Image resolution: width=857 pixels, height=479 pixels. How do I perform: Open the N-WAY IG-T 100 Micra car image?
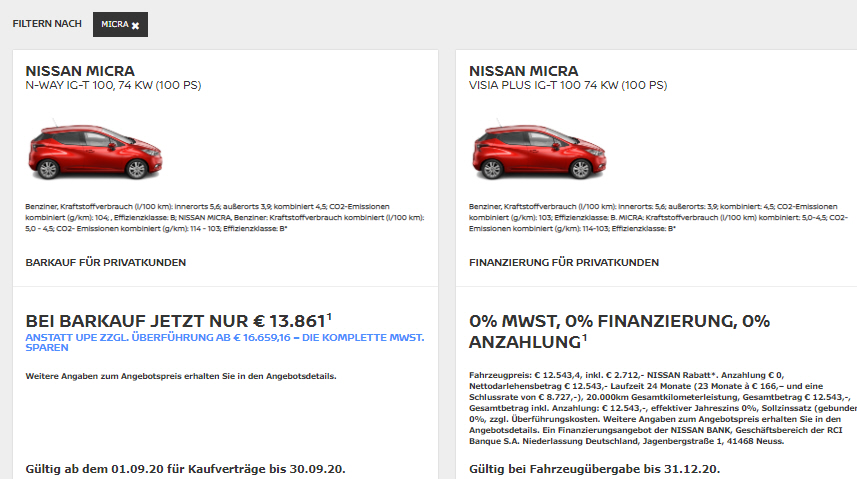(x=95, y=149)
